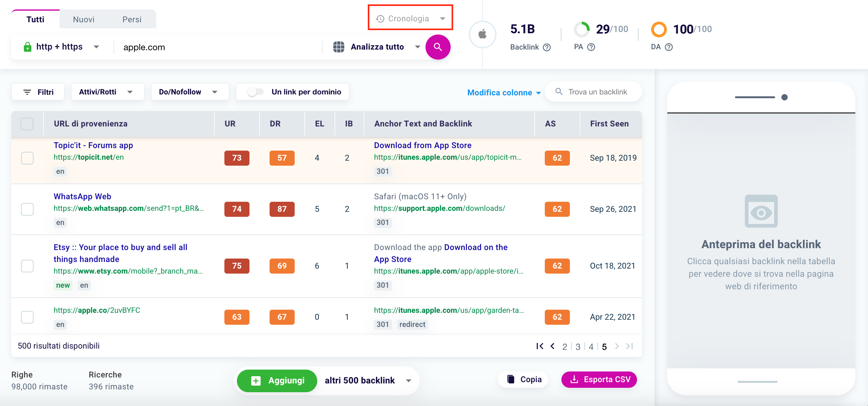
Task: Open the Analizza tutto dropdown
Action: 376,47
